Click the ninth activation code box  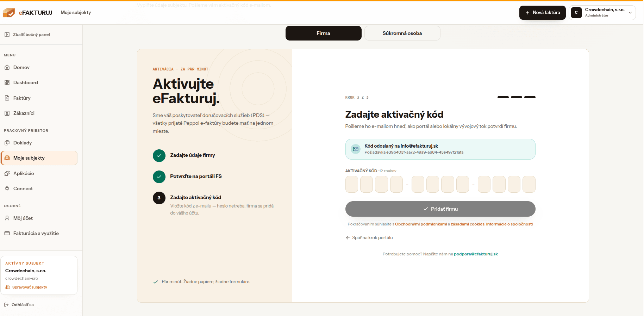coord(484,184)
